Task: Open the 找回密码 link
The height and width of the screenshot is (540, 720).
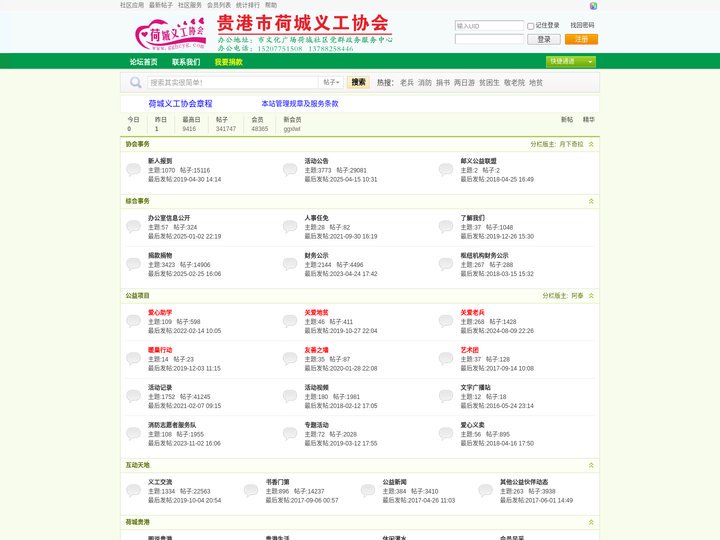Action: click(x=582, y=25)
